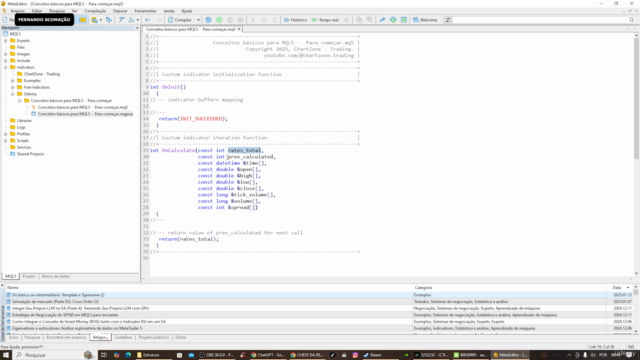Select the Para começar.mqproj file in Navigator
Viewport: 640px width, 360px height.
click(85, 114)
